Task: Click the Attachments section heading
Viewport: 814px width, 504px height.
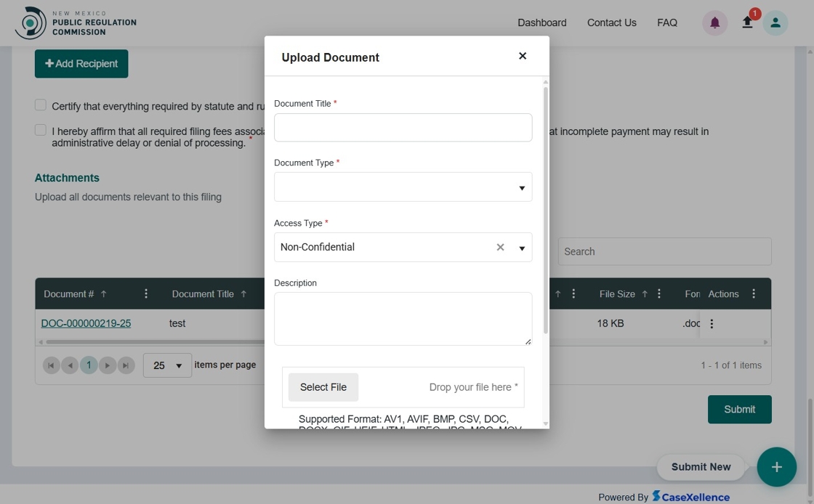Action: (67, 178)
